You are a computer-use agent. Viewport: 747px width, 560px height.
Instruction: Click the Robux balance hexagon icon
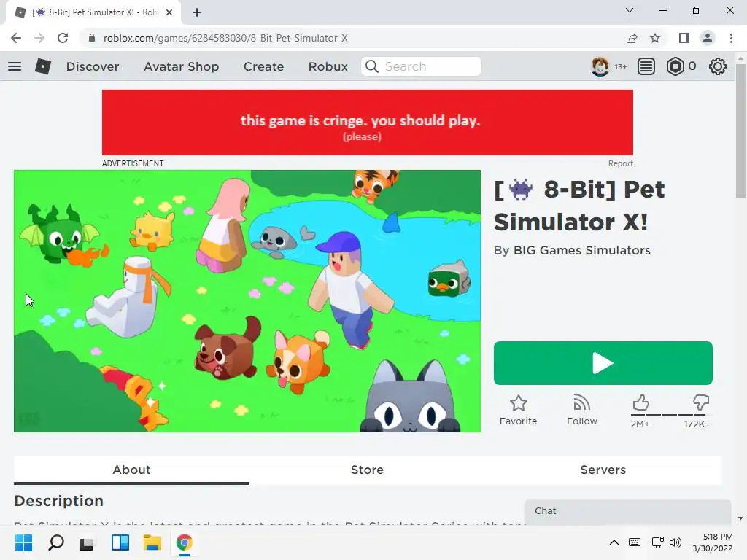coord(675,66)
